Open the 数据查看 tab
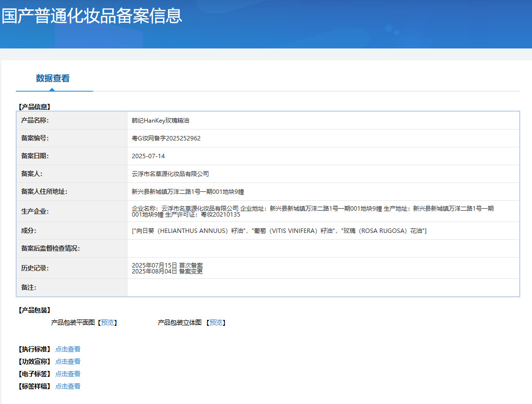This screenshot has height=404, width=532. pyautogui.click(x=52, y=78)
